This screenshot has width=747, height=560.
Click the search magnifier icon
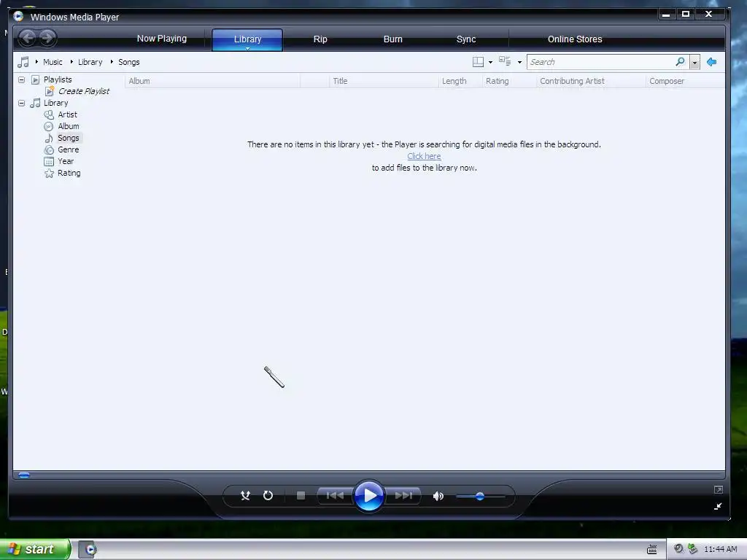tap(681, 62)
